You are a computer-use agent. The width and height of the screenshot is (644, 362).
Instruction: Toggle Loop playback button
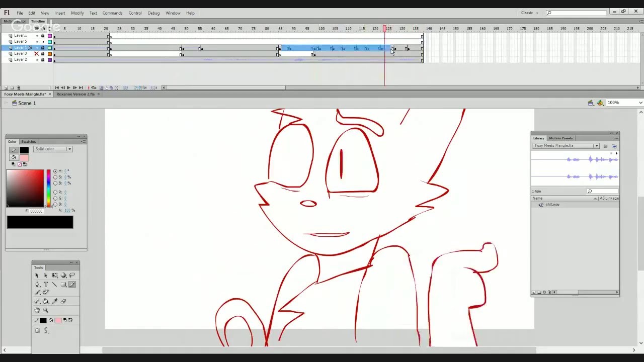[x=94, y=87]
